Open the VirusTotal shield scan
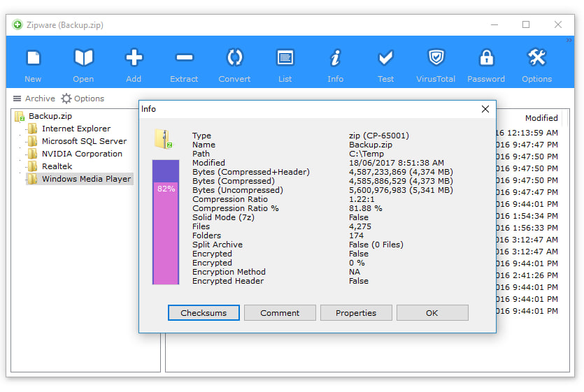 (x=436, y=58)
